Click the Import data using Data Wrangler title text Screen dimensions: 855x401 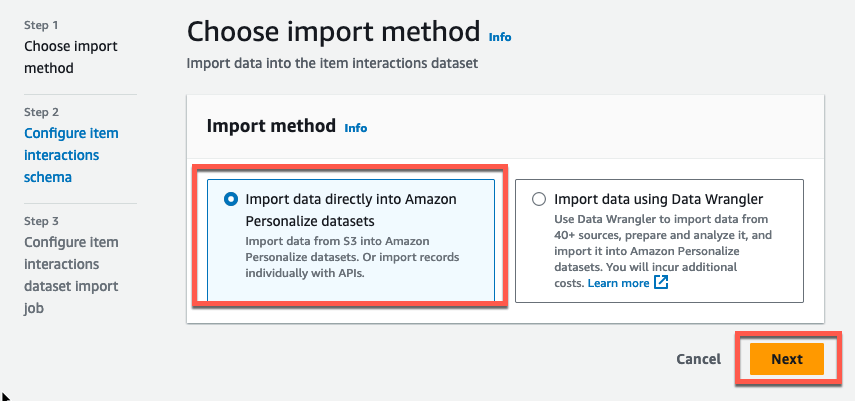[x=659, y=200]
